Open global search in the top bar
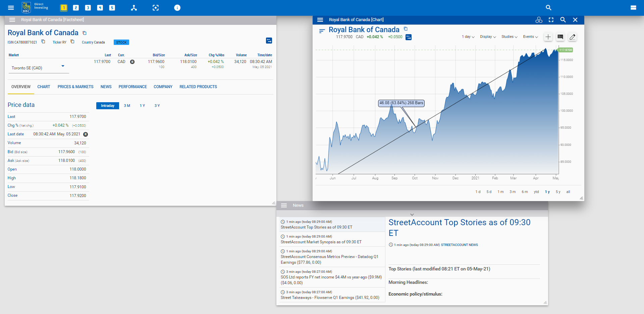This screenshot has height=314, width=644. (548, 8)
